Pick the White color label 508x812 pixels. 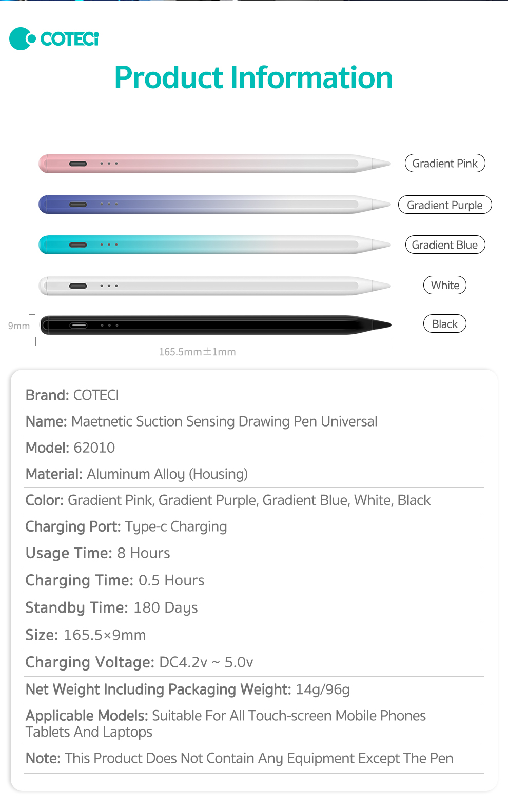[x=444, y=285]
